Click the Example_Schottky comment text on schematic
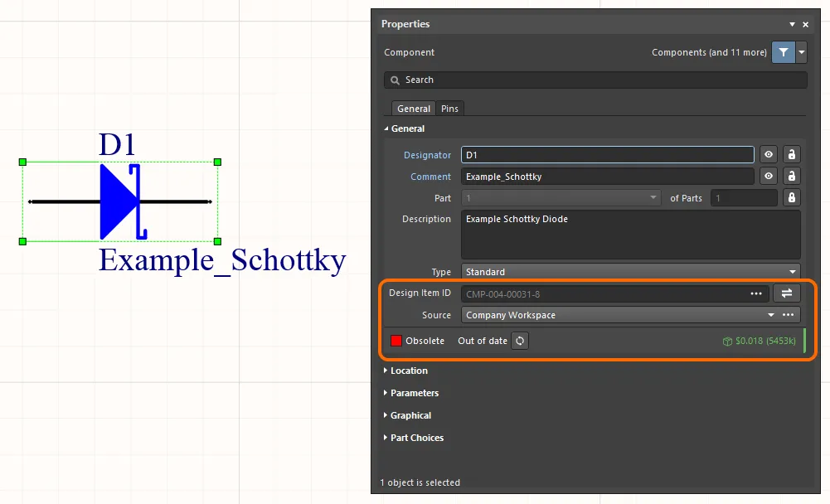The image size is (830, 504). click(x=222, y=260)
